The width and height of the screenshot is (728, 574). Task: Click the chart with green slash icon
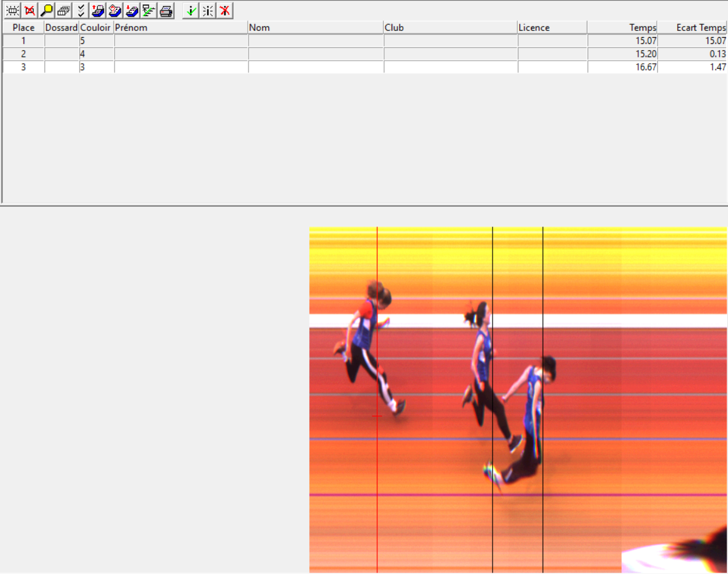click(149, 10)
